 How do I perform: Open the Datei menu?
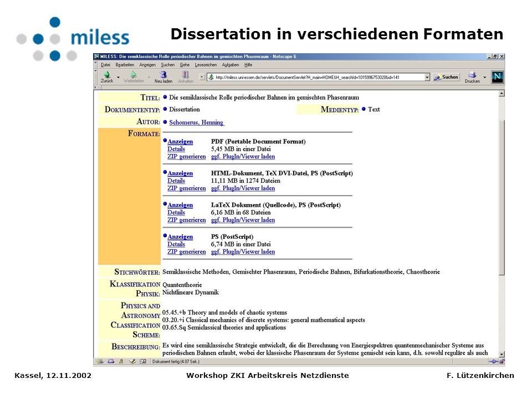pyautogui.click(x=105, y=65)
